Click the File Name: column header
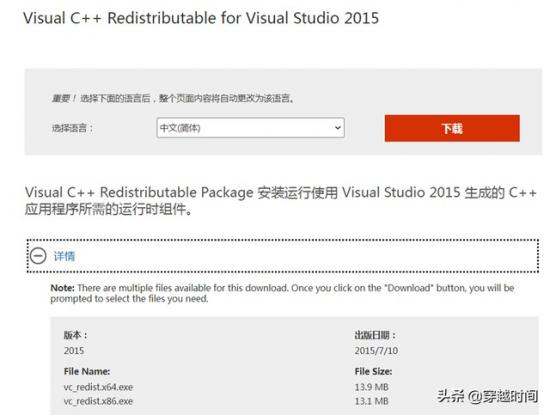The image size is (550, 415). (x=87, y=371)
